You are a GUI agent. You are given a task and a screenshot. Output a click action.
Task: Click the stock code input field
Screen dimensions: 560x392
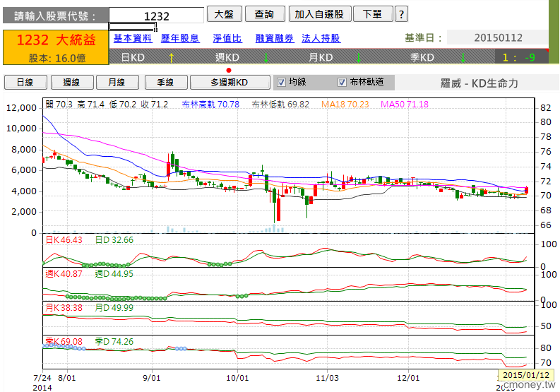click(x=155, y=16)
